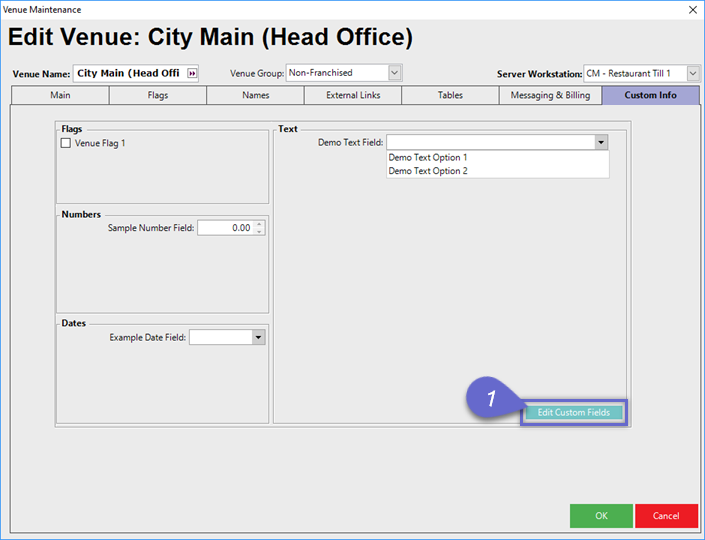
Task: Click the red arrow icon beside Venue Name
Action: (192, 73)
